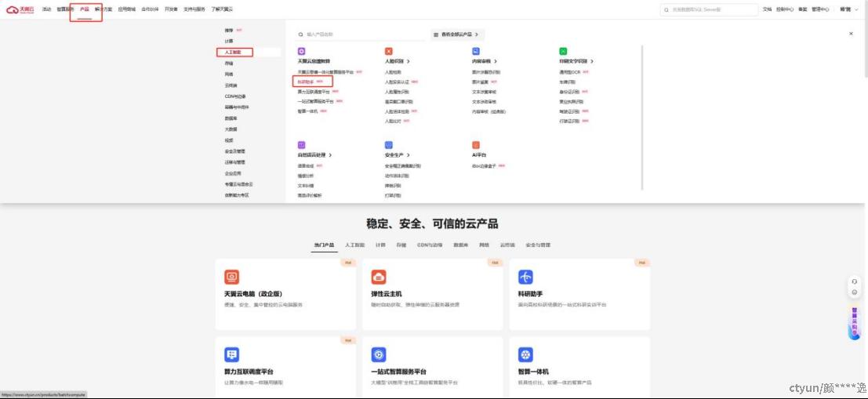Open customer service headset floating icon
This screenshot has height=399, width=868.
pos(855,281)
